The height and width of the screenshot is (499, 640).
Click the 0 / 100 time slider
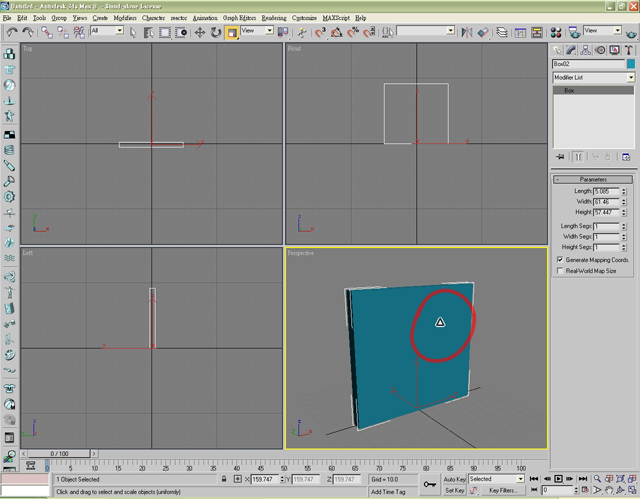[x=59, y=453]
